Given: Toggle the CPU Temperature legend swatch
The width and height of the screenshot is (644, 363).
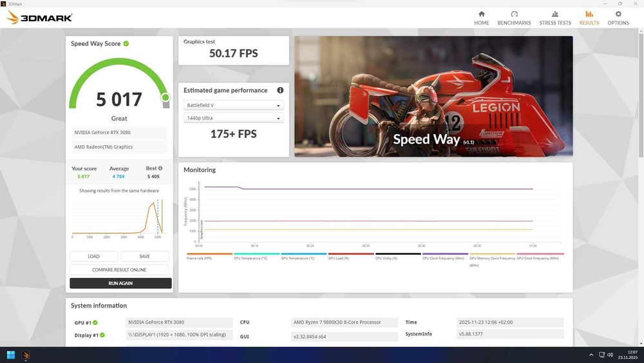Looking at the screenshot, I should 257,253.
